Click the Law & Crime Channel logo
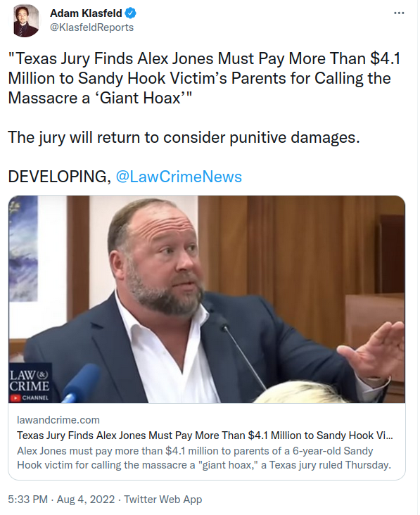Image resolution: width=420 pixels, height=515 pixels. (30, 383)
